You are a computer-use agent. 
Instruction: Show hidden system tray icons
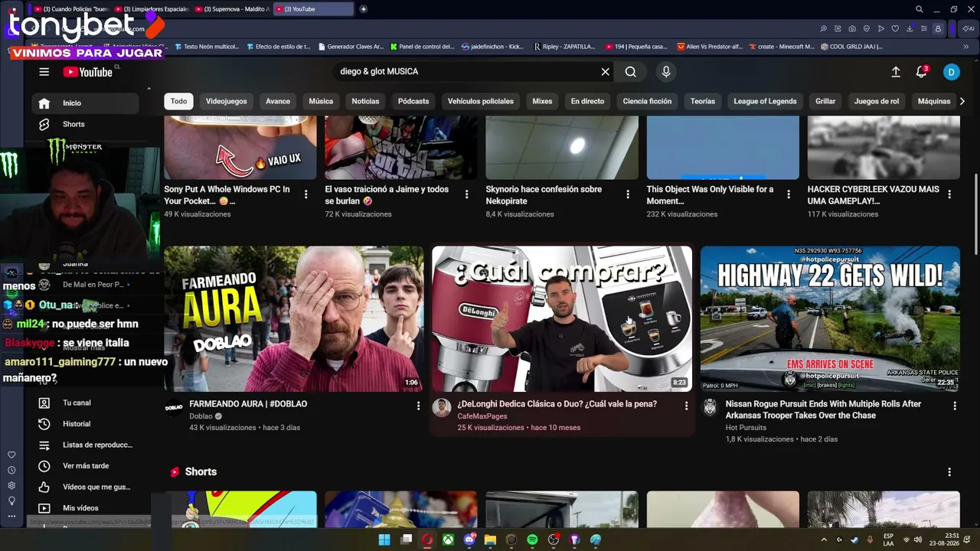coord(824,540)
